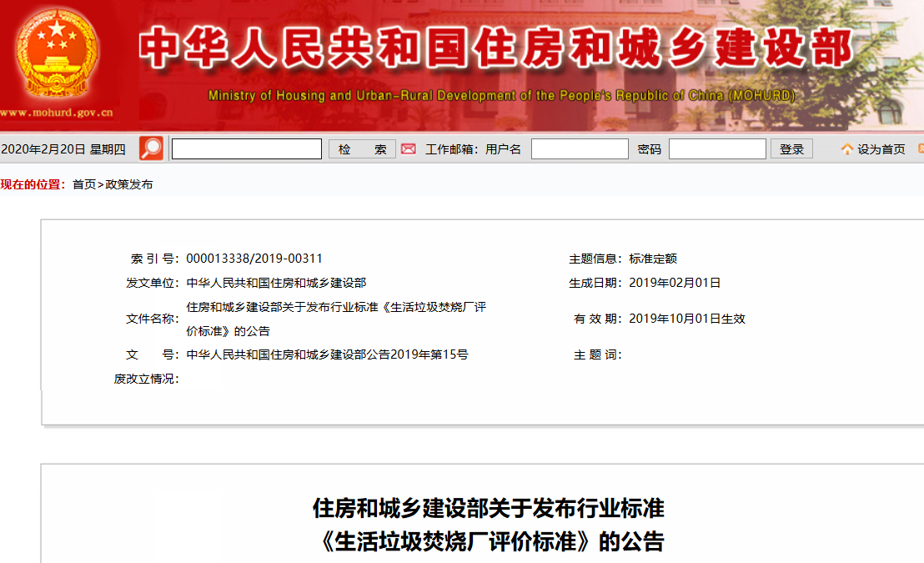This screenshot has height=563, width=924.
Task: Click the 废改立情况 label
Action: tap(146, 379)
